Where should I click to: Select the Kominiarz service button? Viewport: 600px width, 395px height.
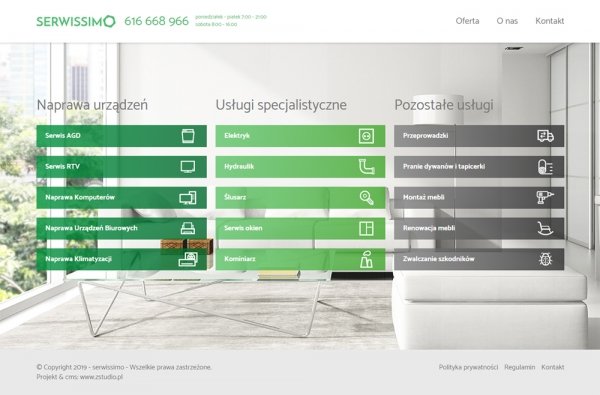point(300,259)
